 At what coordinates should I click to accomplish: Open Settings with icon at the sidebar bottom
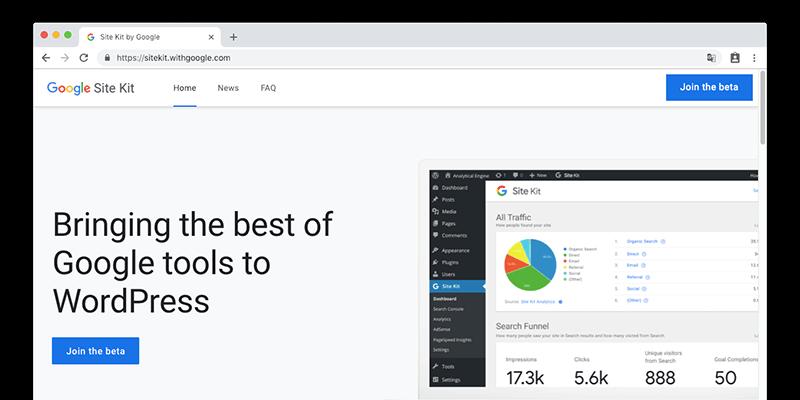point(458,380)
